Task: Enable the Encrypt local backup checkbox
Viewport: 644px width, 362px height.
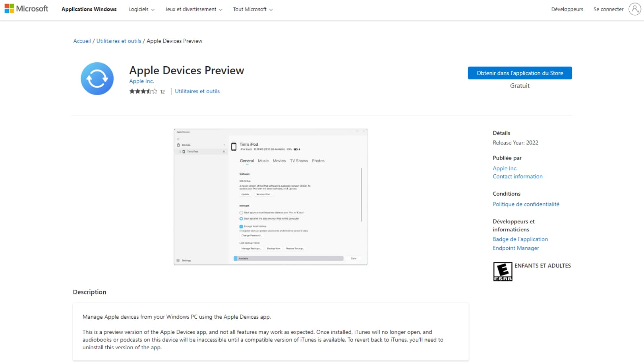Action: point(241,226)
